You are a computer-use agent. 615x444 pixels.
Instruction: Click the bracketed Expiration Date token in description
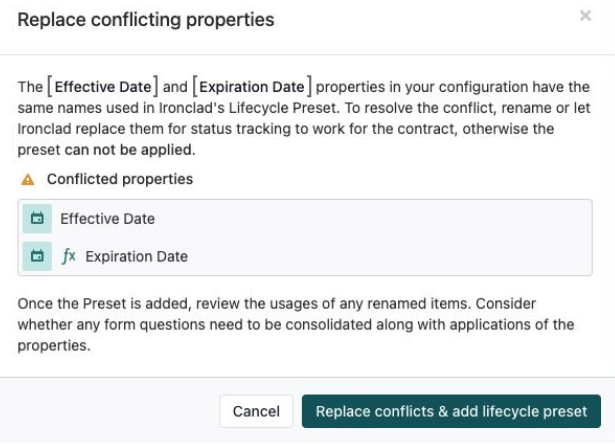(x=252, y=87)
